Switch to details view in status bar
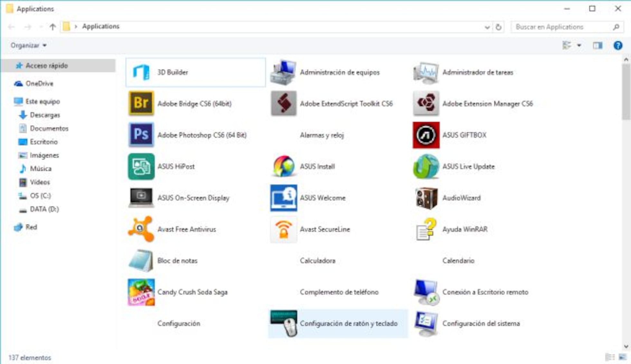 click(x=610, y=357)
